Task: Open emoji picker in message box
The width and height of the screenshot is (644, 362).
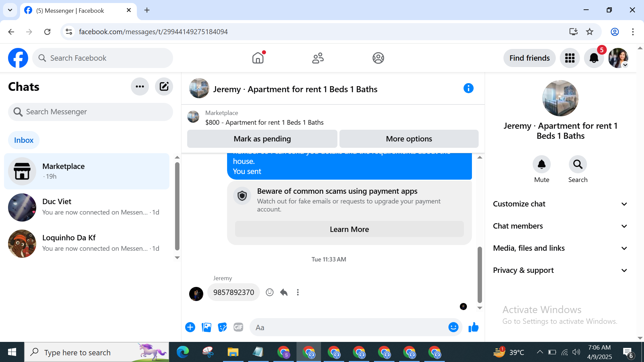Action: click(453, 327)
